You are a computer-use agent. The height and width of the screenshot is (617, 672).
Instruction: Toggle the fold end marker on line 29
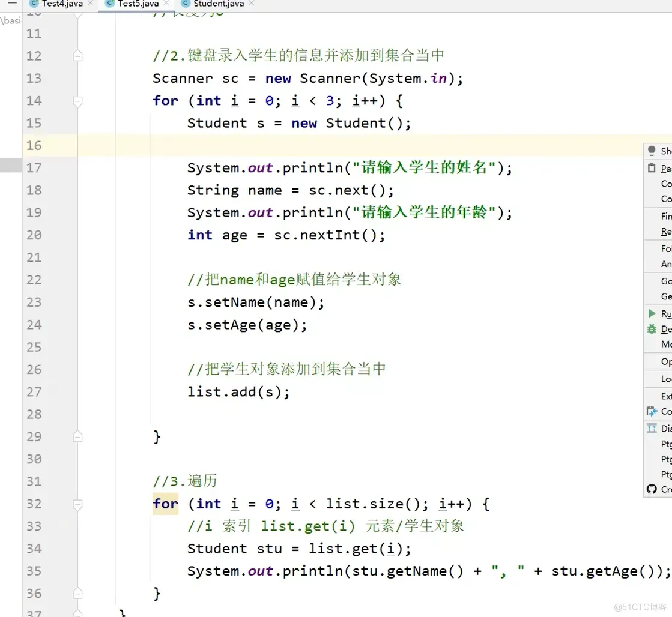pos(77,436)
